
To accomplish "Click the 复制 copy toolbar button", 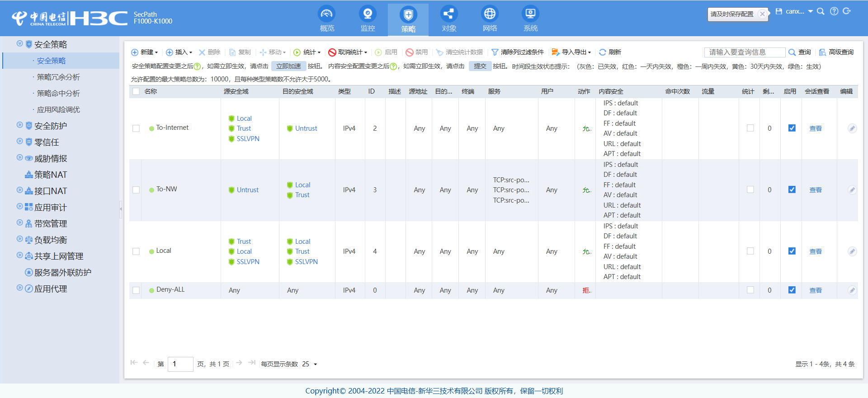I will [240, 52].
